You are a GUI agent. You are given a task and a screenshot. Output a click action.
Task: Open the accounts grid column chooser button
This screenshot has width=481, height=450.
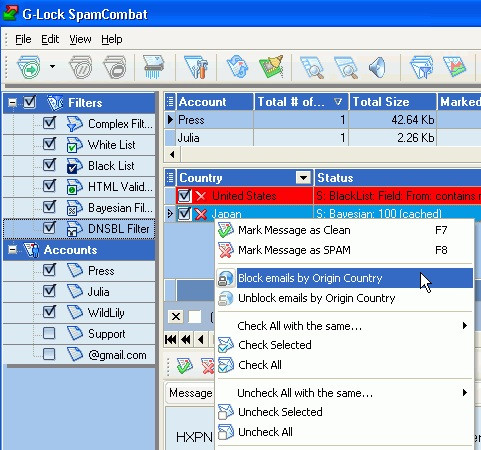(170, 102)
